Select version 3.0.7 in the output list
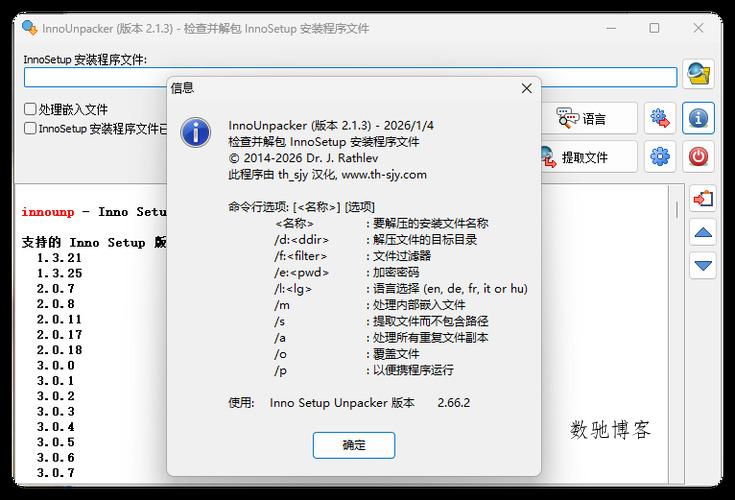This screenshot has height=500, width=735. 55,473
